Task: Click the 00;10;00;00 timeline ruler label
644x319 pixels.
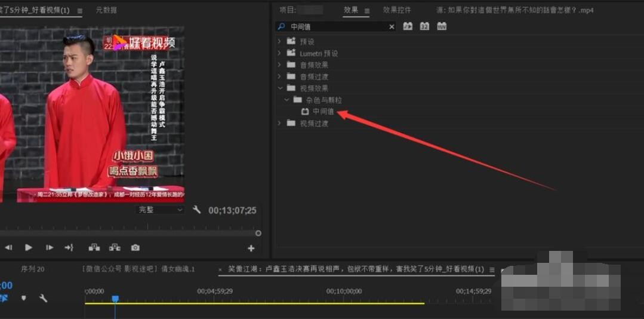Action: tap(344, 291)
